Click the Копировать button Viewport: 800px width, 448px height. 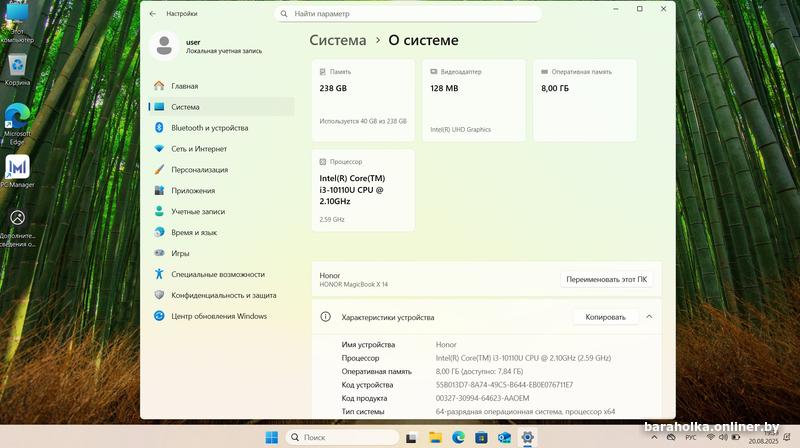point(605,317)
